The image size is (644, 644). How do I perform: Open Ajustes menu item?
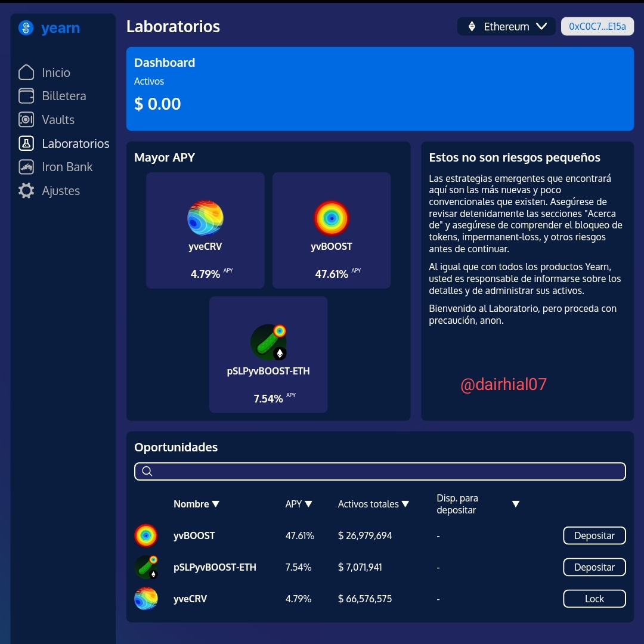61,191
